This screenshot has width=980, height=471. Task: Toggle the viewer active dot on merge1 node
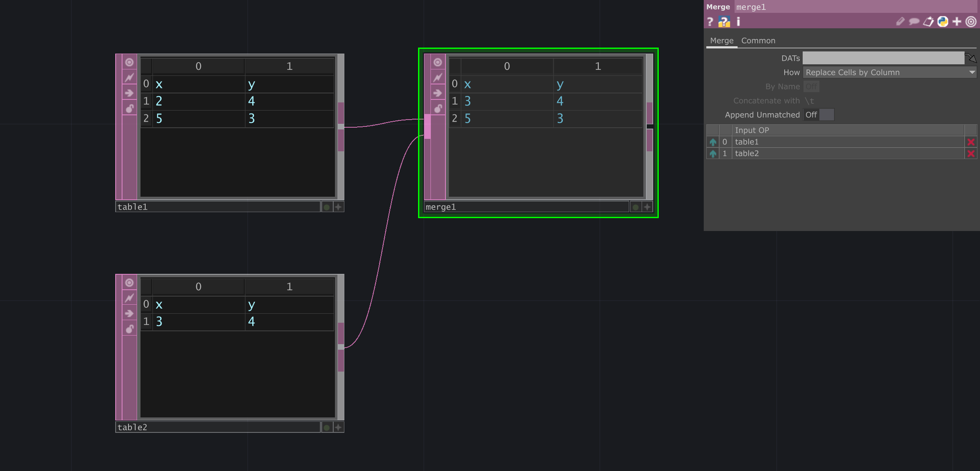pyautogui.click(x=636, y=207)
